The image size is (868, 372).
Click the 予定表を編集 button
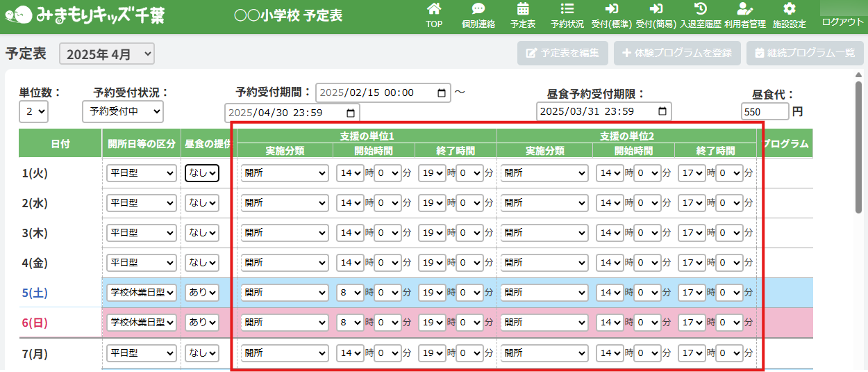click(x=562, y=53)
